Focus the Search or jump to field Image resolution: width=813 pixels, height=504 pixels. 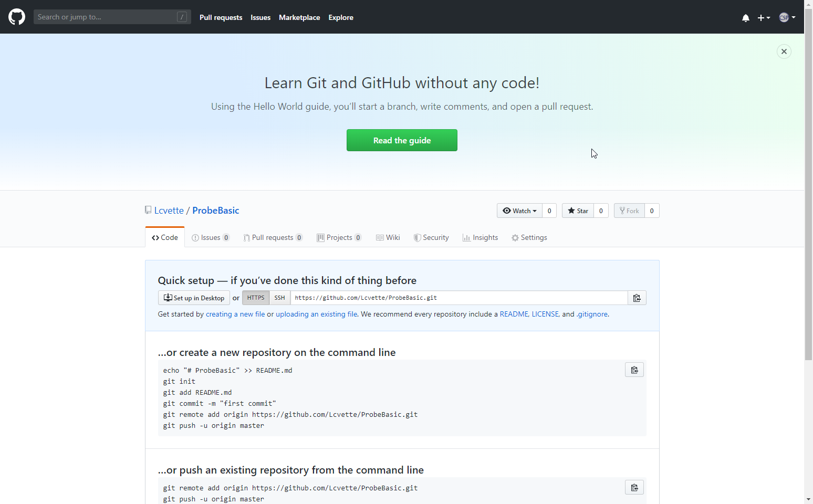coord(112,17)
